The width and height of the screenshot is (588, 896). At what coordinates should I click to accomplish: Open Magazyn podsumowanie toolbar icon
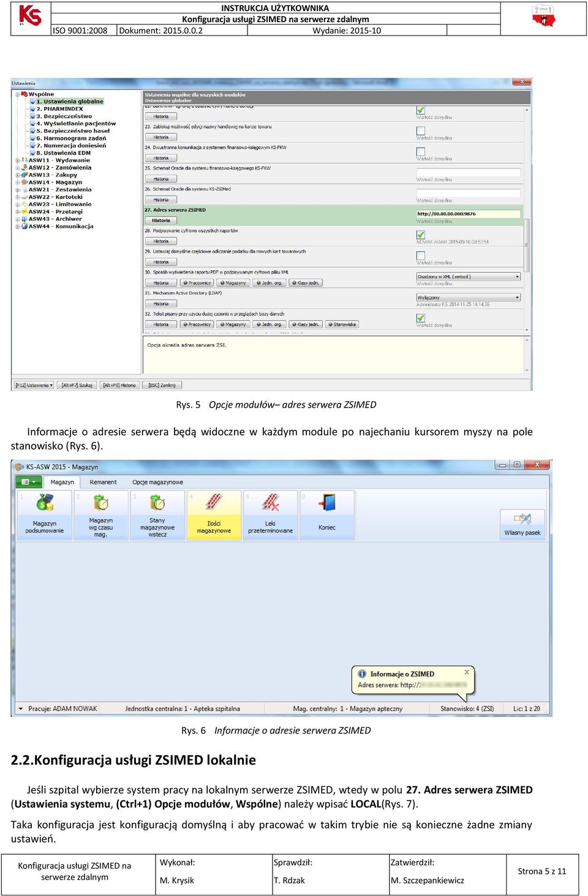[45, 515]
